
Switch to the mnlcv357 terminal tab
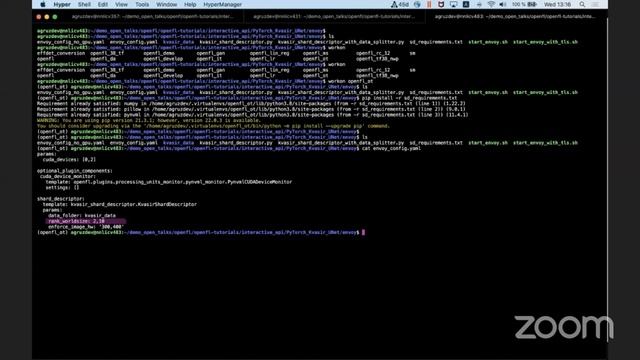tap(153, 17)
